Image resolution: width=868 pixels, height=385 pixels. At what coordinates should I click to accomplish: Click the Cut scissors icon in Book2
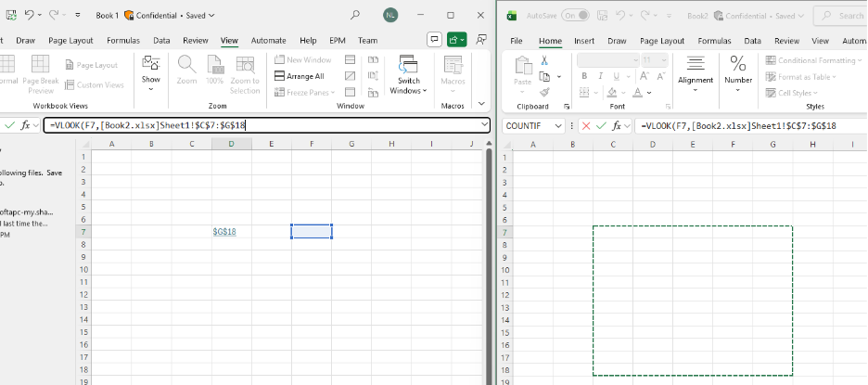click(544, 59)
